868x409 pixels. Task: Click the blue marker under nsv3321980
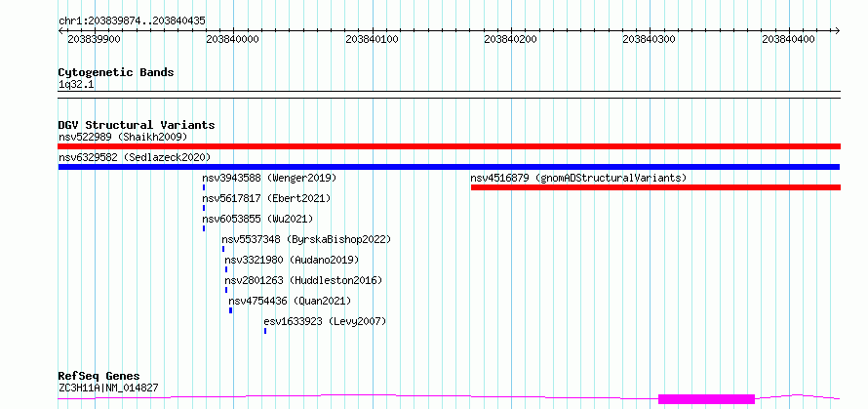click(226, 269)
